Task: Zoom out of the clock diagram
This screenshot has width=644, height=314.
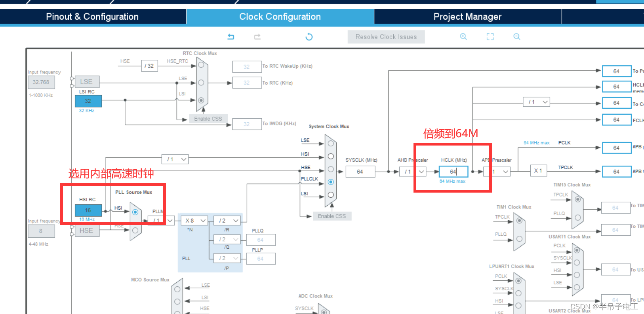Action: [517, 36]
